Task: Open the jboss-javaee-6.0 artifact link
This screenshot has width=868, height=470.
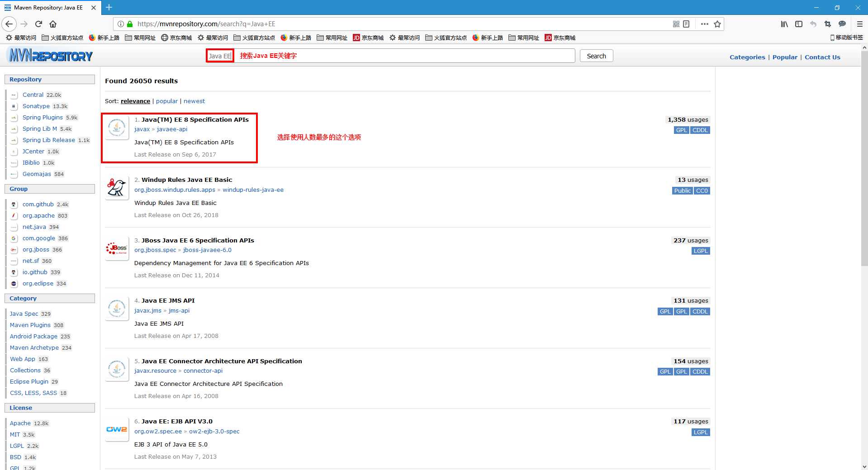Action: pos(207,250)
